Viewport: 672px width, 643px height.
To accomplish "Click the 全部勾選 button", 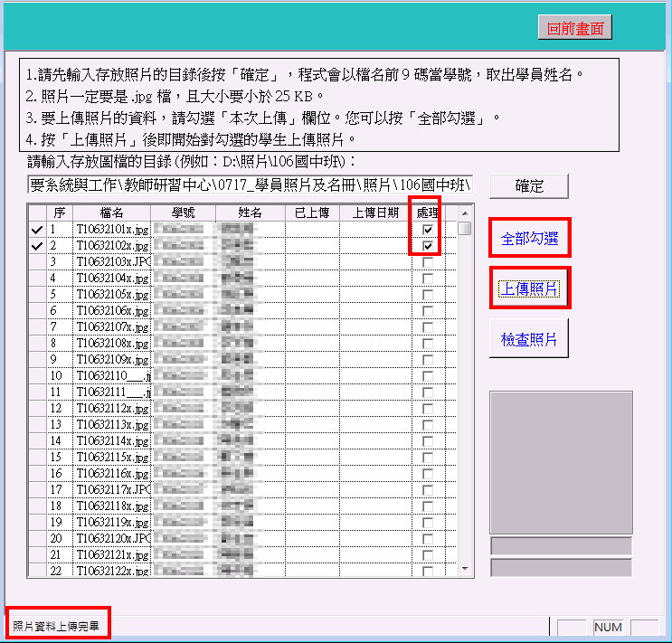I will tap(529, 240).
